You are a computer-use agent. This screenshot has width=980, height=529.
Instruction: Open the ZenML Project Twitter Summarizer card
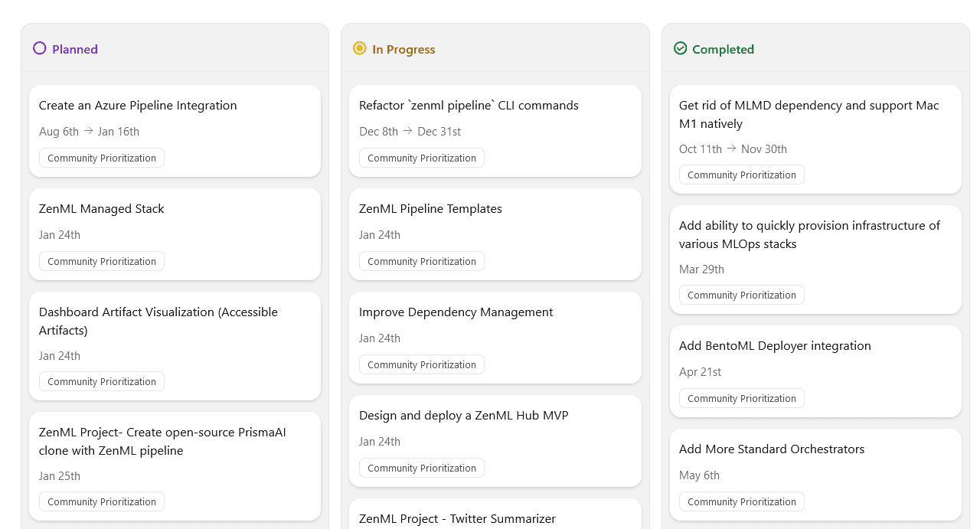tap(457, 518)
